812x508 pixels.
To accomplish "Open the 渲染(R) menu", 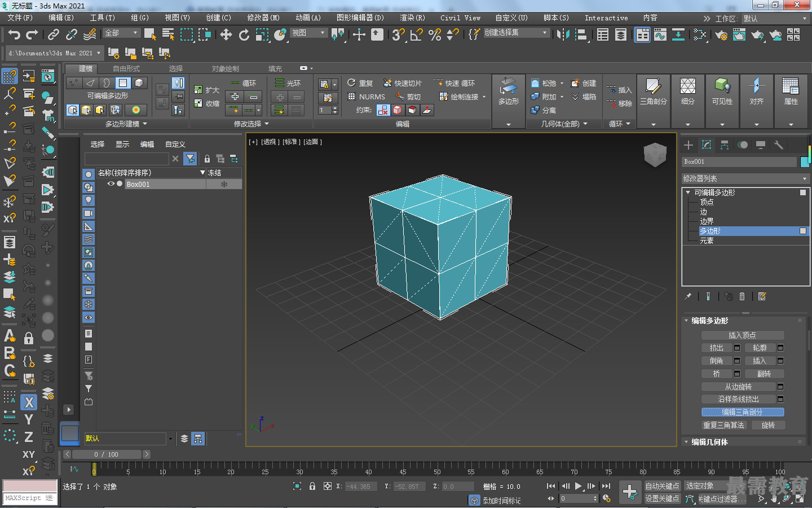I will (412, 18).
